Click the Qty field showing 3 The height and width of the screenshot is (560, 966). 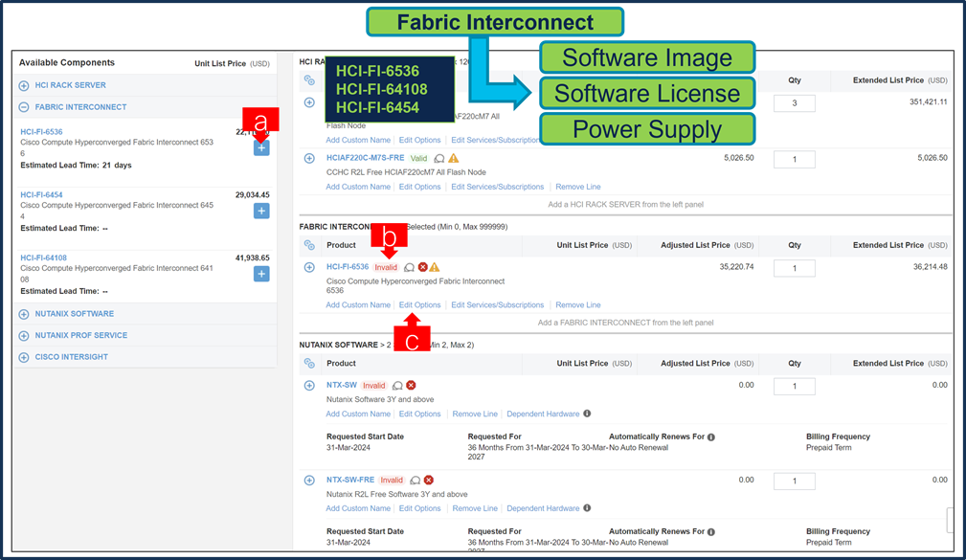coord(794,102)
